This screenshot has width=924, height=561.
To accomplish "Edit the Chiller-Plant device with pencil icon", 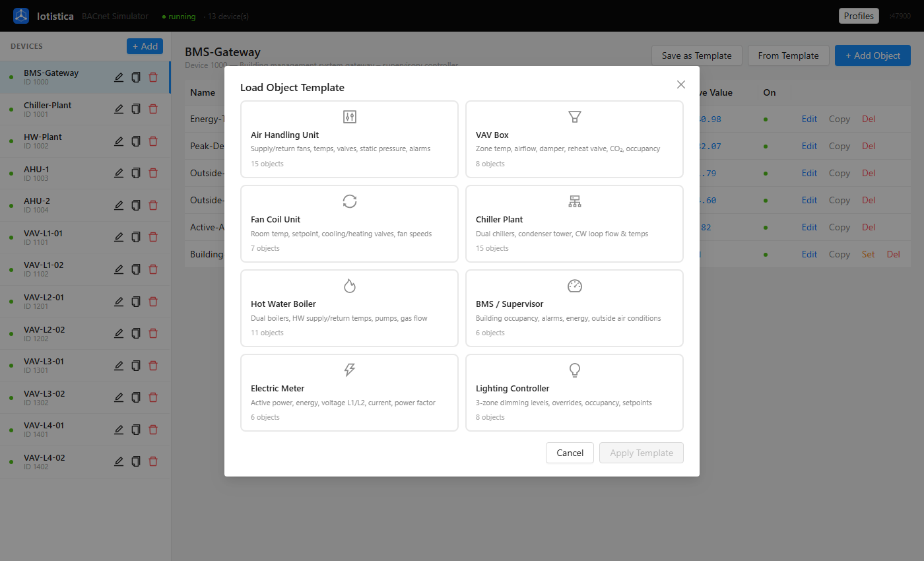I will point(119,109).
